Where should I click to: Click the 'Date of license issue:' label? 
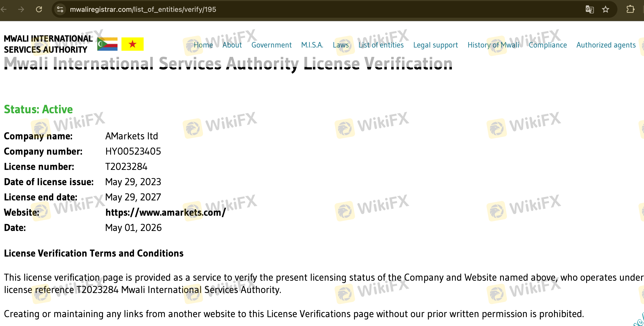click(49, 182)
